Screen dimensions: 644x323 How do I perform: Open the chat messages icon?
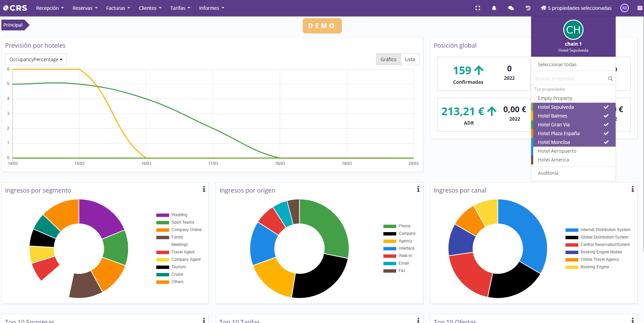pos(511,8)
